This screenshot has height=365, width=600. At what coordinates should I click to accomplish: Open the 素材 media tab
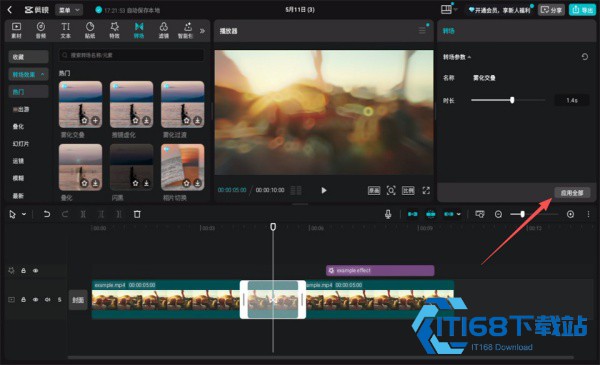point(16,30)
